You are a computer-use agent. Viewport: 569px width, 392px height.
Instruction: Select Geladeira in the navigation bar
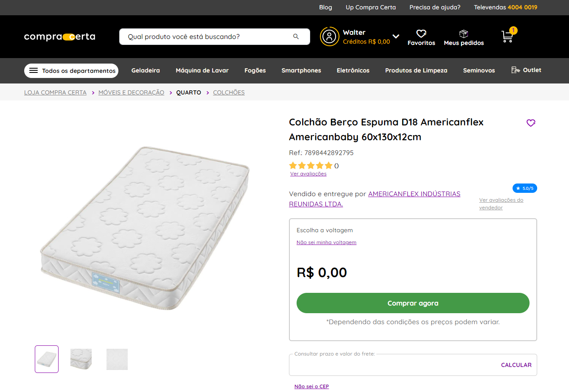(146, 70)
